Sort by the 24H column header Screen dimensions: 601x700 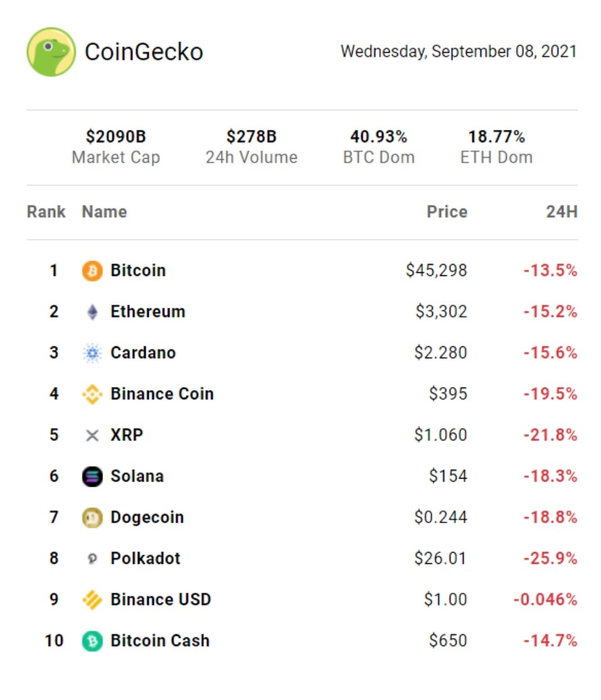pyautogui.click(x=561, y=211)
